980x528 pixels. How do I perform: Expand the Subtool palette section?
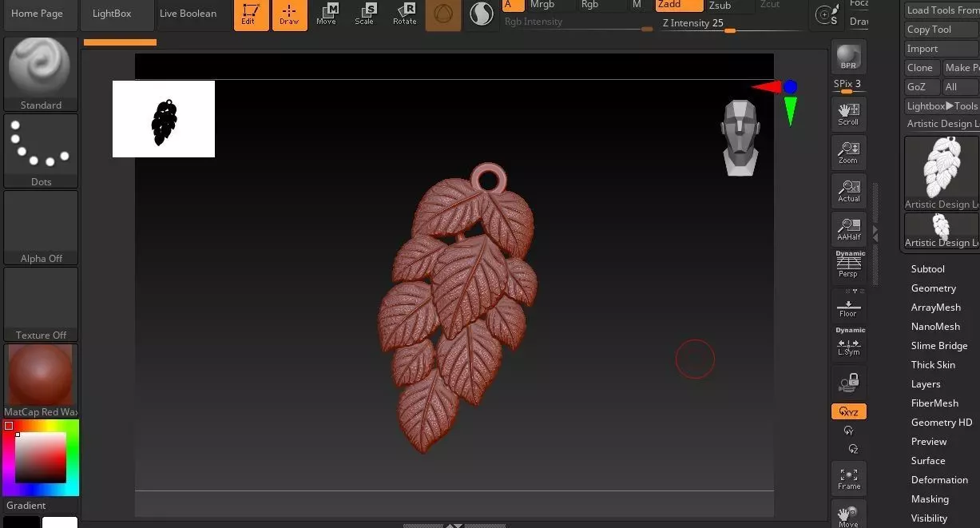pyautogui.click(x=928, y=269)
